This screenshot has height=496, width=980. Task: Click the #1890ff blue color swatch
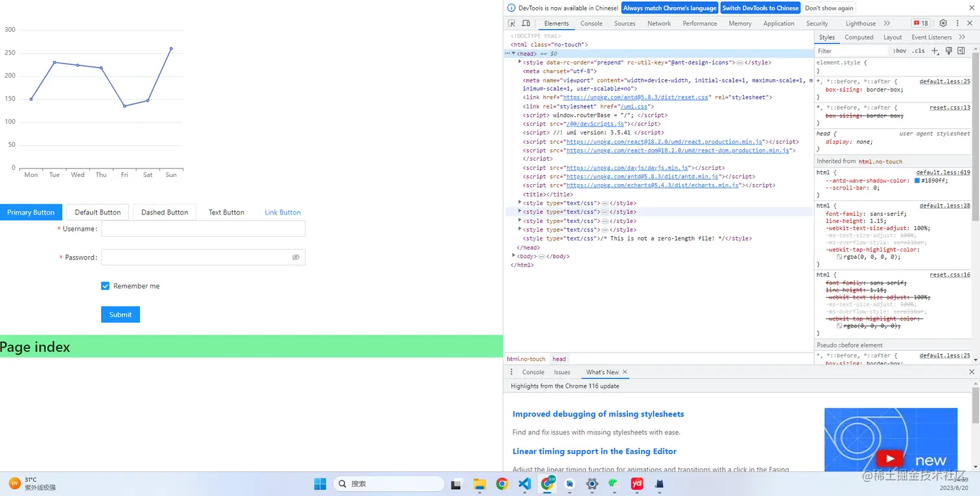(x=917, y=181)
